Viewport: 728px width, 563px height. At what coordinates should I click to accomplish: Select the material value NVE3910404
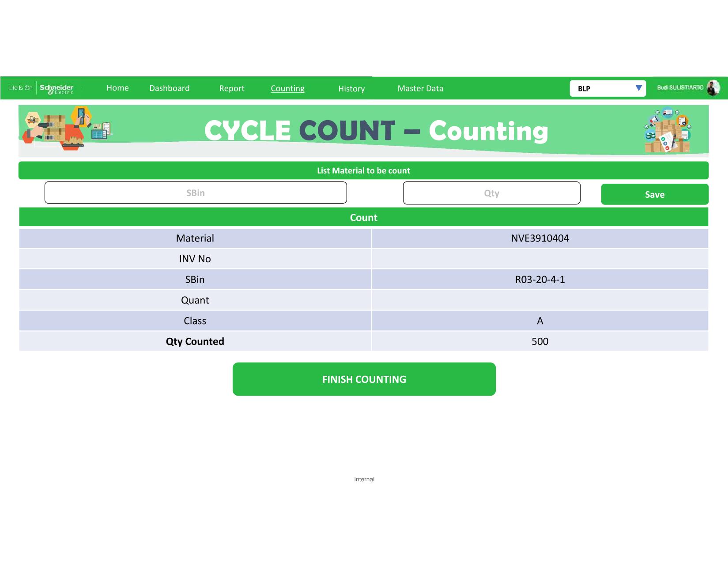click(x=540, y=238)
